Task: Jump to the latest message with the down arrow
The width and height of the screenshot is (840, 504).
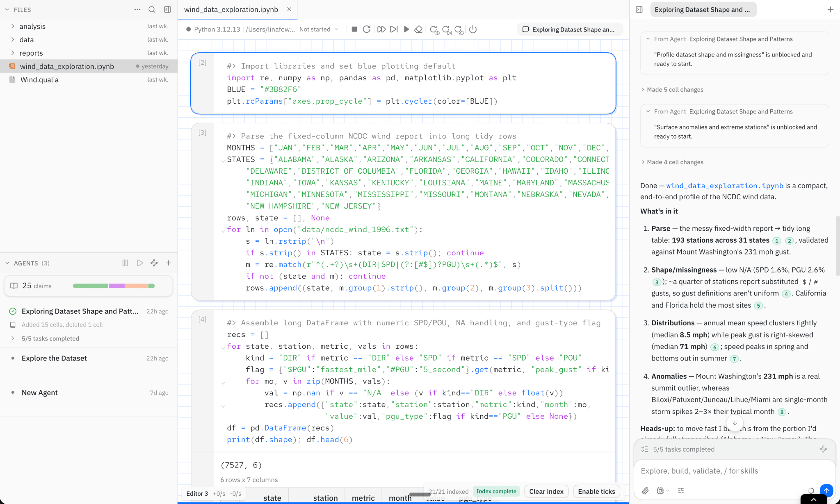Action: [735, 423]
